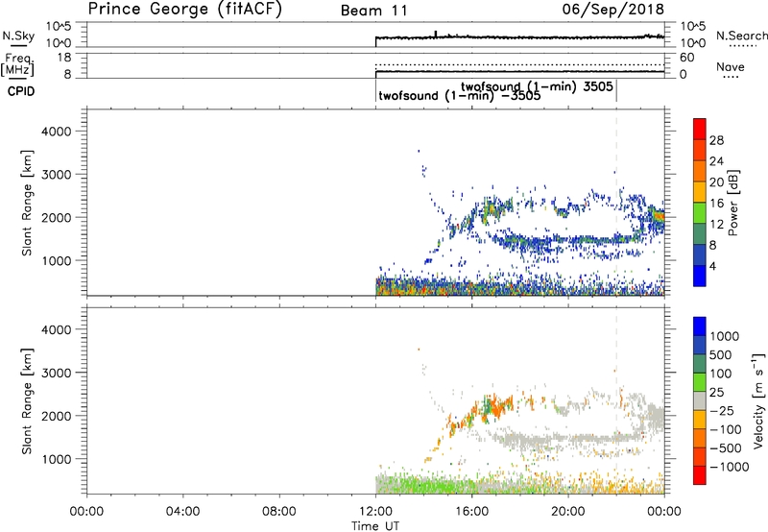Click the dotted line sample under Nave
The width and height of the screenshot is (768, 532).
(731, 77)
